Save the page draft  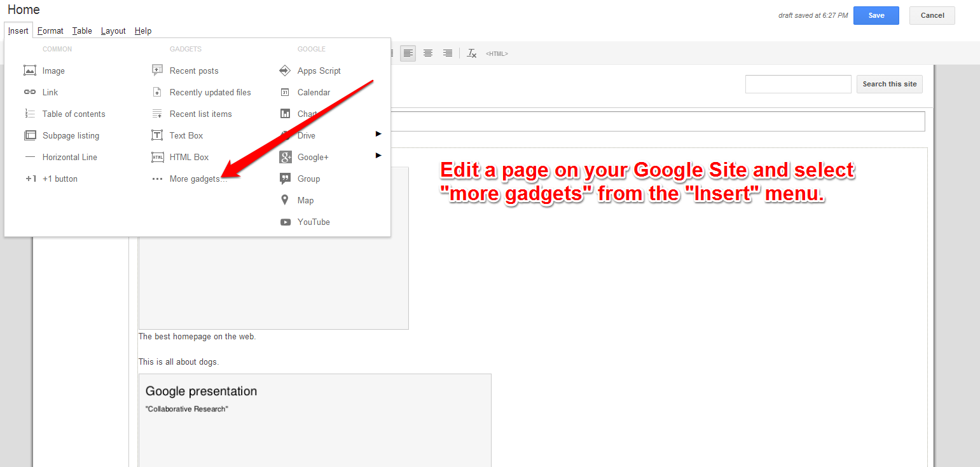click(876, 15)
